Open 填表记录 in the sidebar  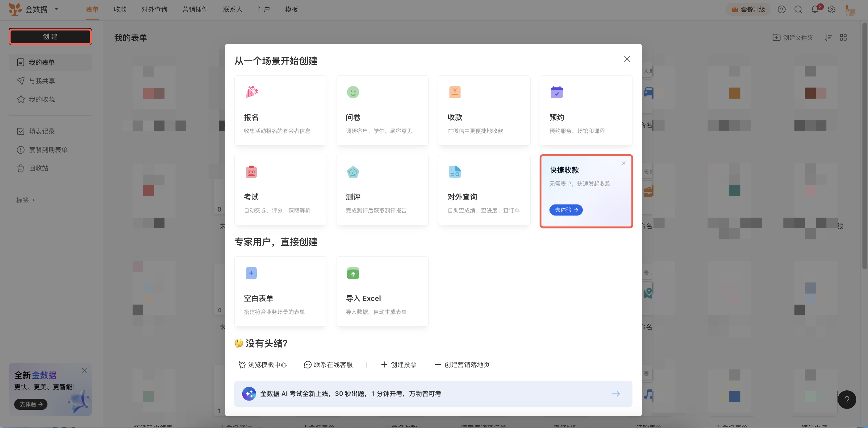[x=50, y=131]
